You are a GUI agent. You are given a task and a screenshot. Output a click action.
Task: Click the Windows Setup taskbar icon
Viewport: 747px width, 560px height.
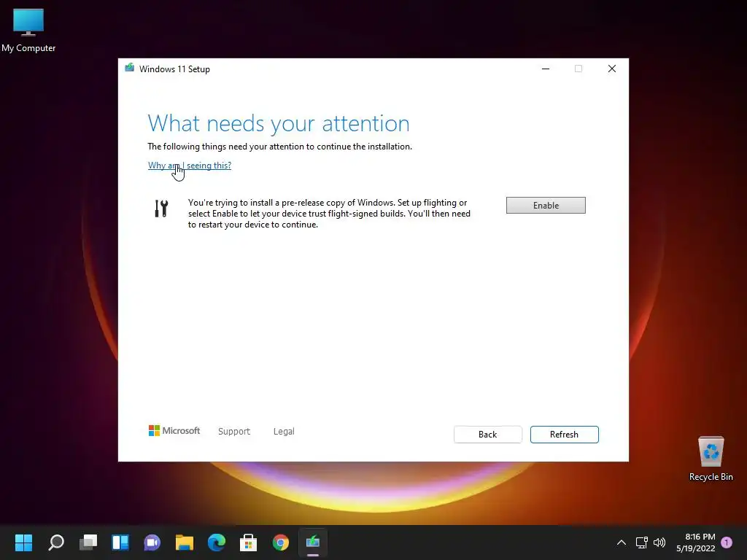(312, 542)
